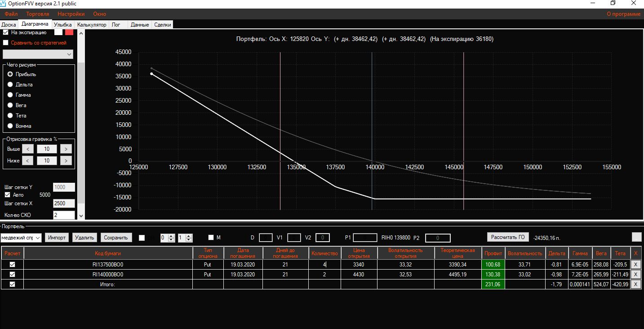Open the медвежий спред portfolio dropdown
The width and height of the screenshot is (644, 329).
tap(21, 238)
